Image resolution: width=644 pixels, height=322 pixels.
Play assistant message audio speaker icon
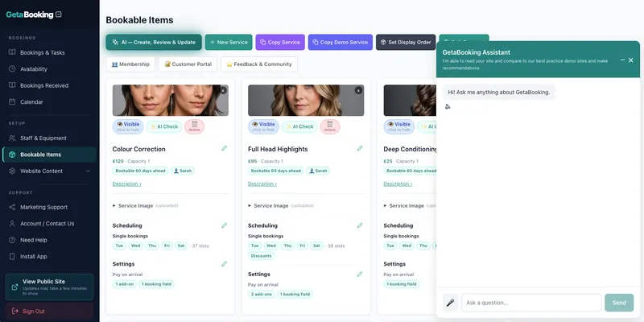point(448,107)
